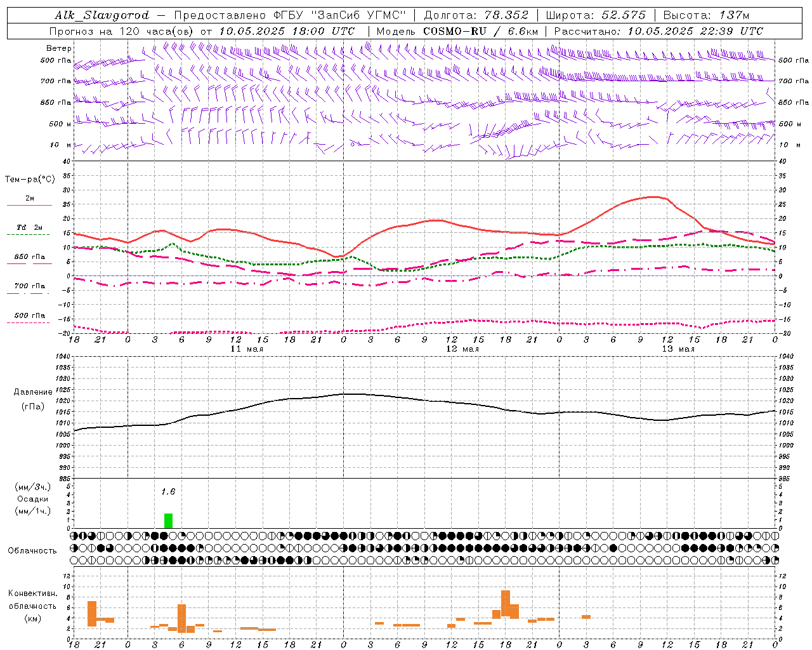Select the forecast start 10.05.2025 18:00 UTC

point(287,31)
